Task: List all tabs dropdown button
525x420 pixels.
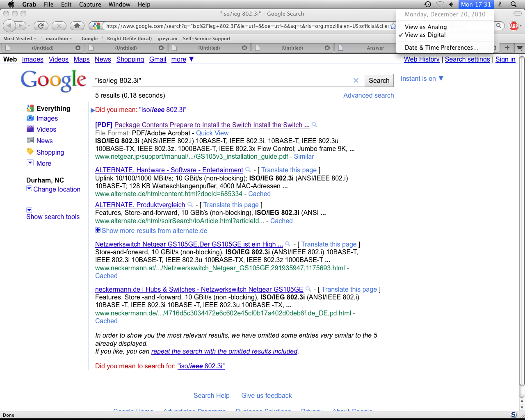Action: [520, 48]
